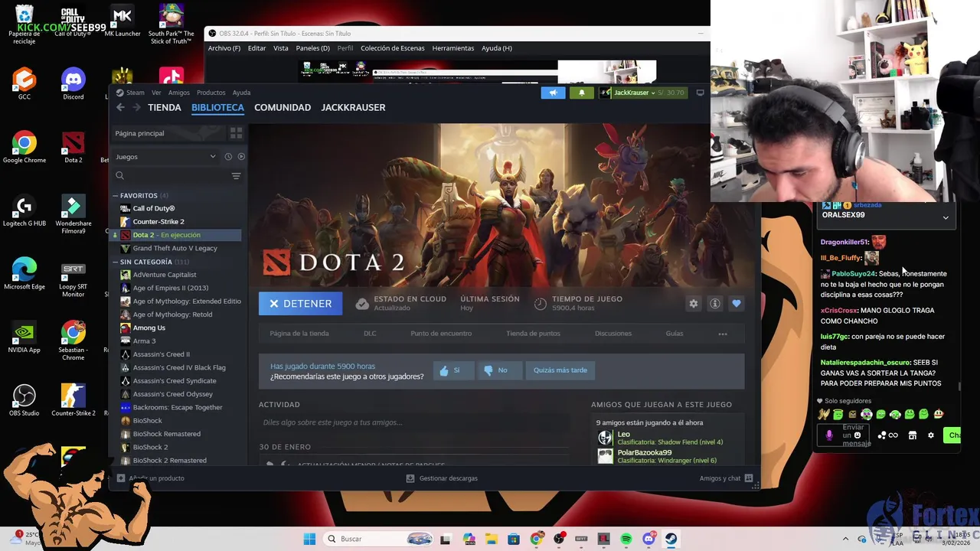This screenshot has width=980, height=551.
Task: Open JackKrauser account dropdown
Action: pyautogui.click(x=642, y=93)
